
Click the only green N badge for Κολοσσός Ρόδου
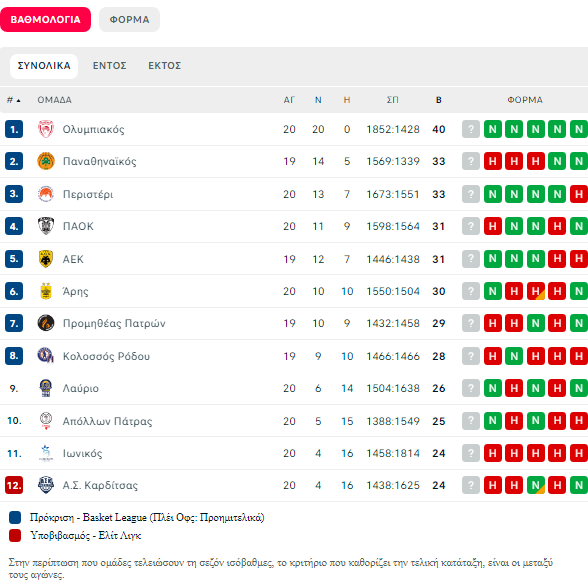click(514, 356)
